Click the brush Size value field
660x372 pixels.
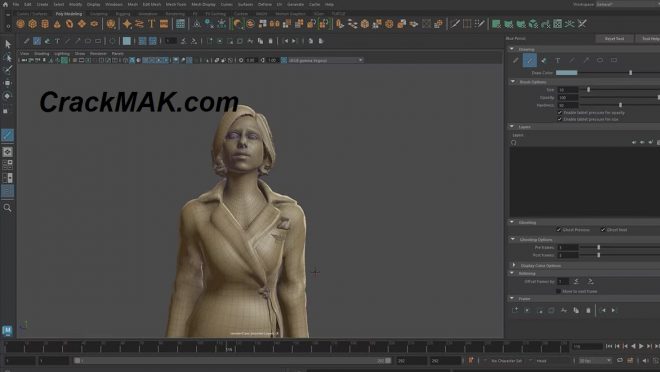pos(567,90)
